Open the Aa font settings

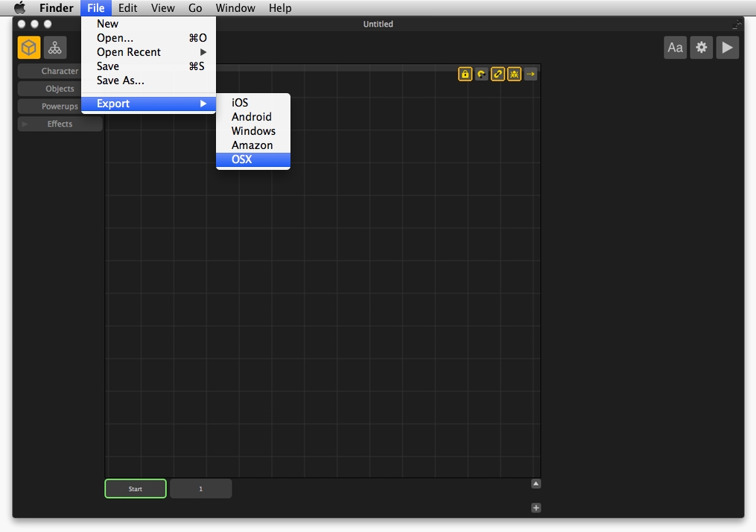click(x=675, y=48)
